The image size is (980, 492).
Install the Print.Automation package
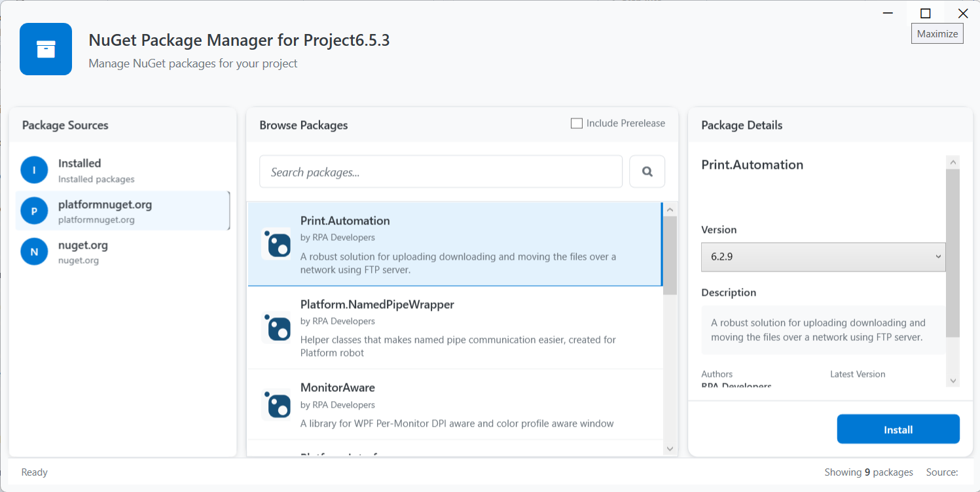pyautogui.click(x=898, y=429)
